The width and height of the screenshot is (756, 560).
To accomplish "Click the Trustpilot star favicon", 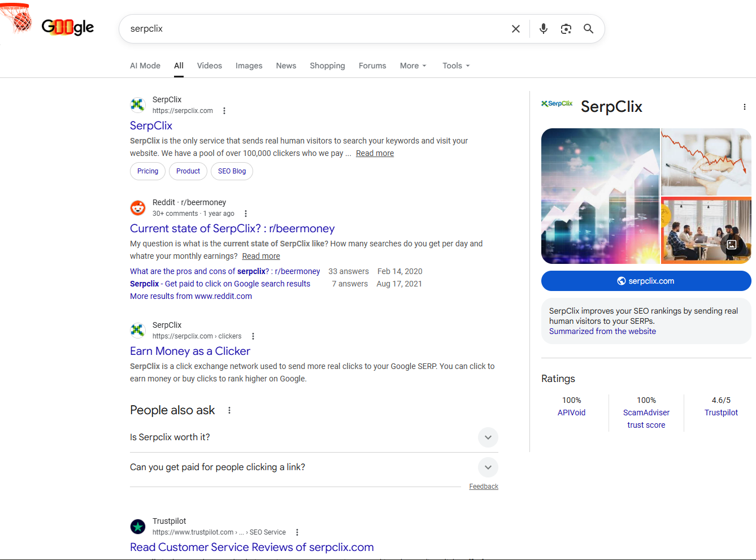I will tap(138, 526).
